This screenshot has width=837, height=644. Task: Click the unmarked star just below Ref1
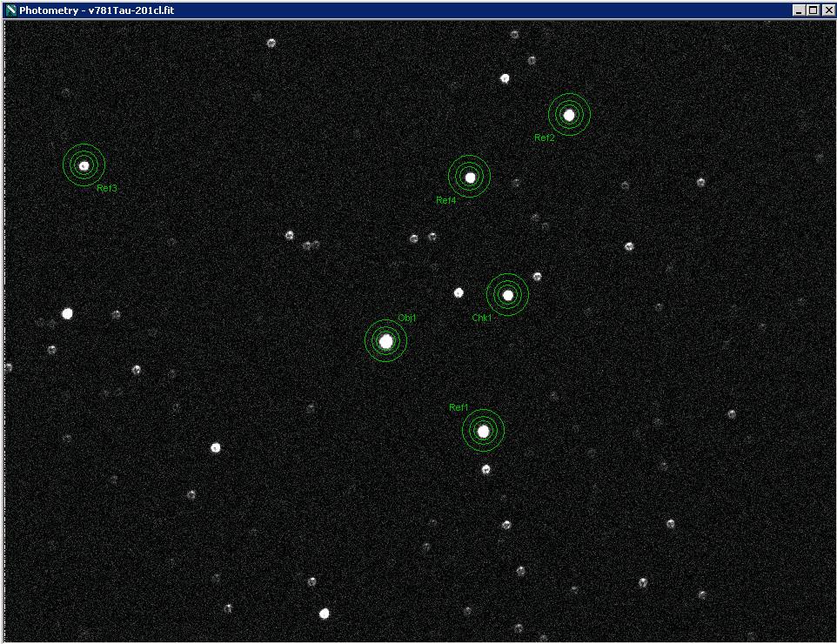(486, 470)
